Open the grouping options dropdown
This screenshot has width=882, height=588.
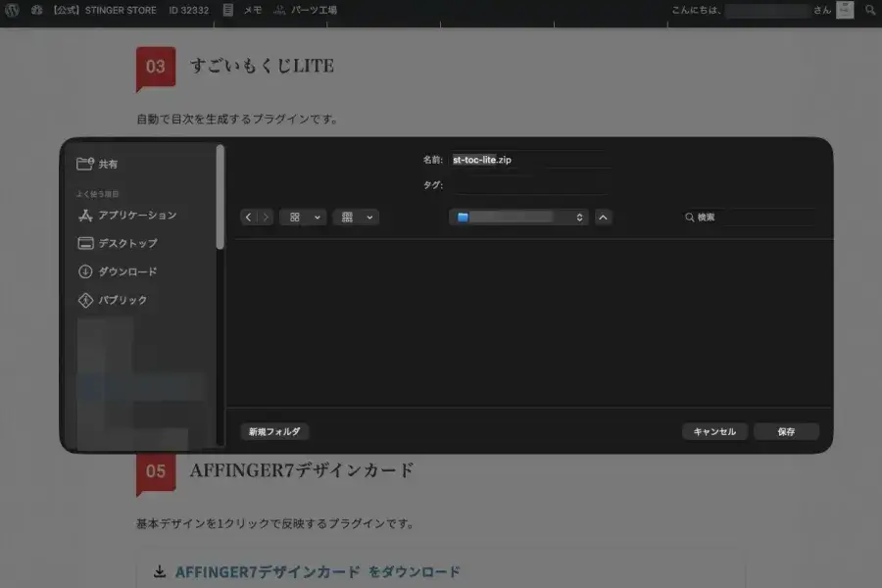click(356, 218)
